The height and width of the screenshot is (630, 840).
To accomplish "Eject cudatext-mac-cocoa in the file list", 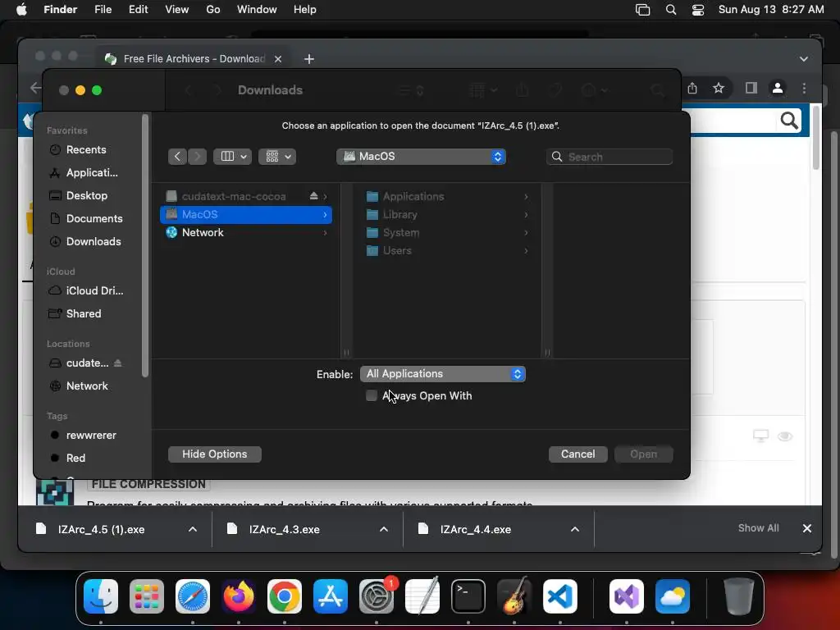I will coord(314,196).
